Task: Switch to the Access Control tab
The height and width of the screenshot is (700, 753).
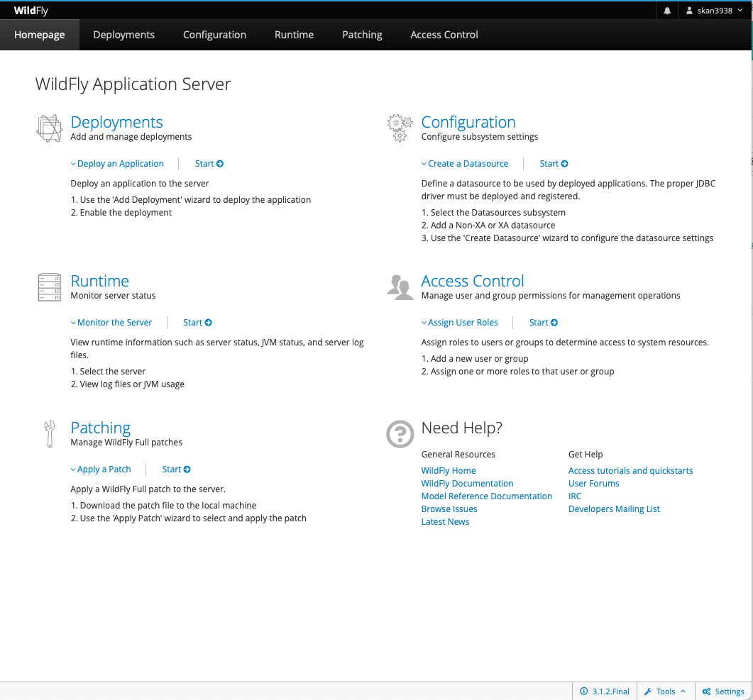Action: [444, 35]
